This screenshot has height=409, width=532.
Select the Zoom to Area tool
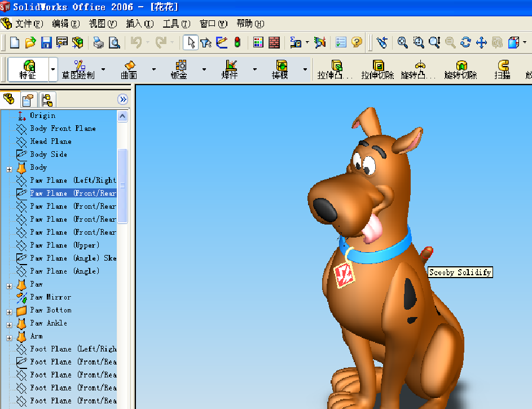pos(419,42)
